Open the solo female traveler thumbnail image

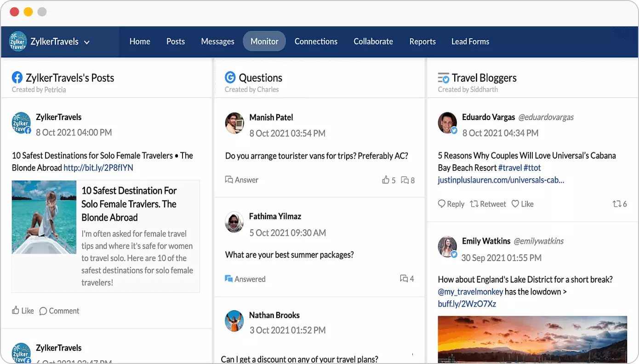(44, 217)
